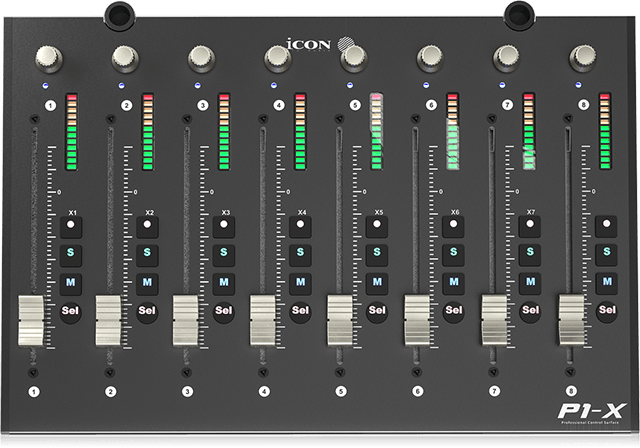Click the channel 1 level meter
The height and width of the screenshot is (448, 640).
71,131
